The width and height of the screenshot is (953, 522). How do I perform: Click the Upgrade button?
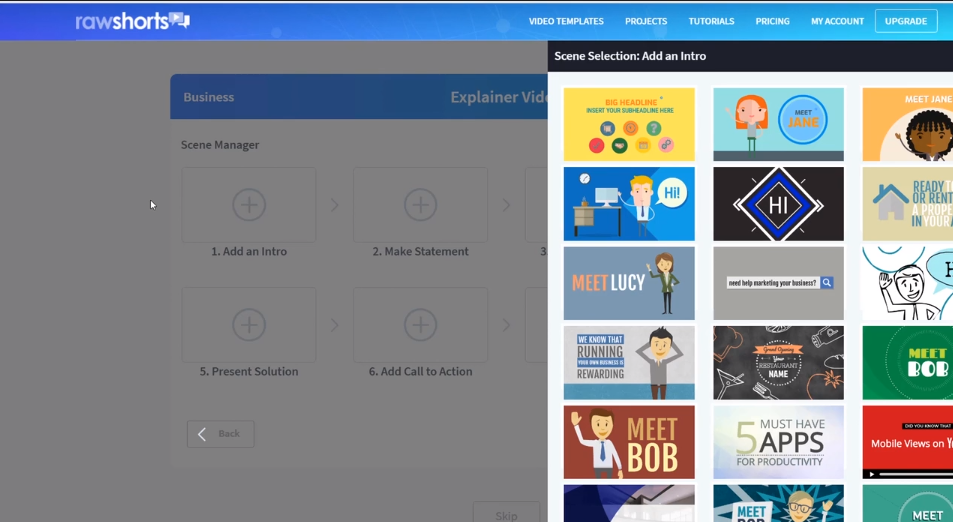tap(906, 21)
